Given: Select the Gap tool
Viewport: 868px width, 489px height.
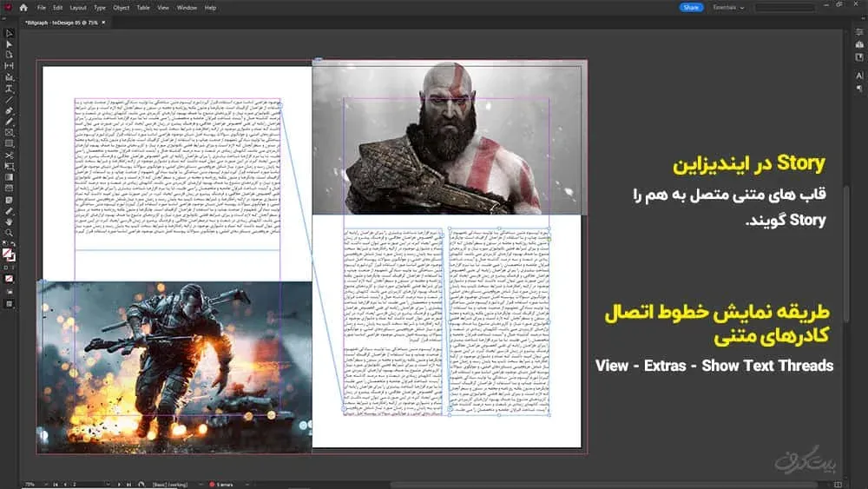Looking at the screenshot, I should pos(9,66).
